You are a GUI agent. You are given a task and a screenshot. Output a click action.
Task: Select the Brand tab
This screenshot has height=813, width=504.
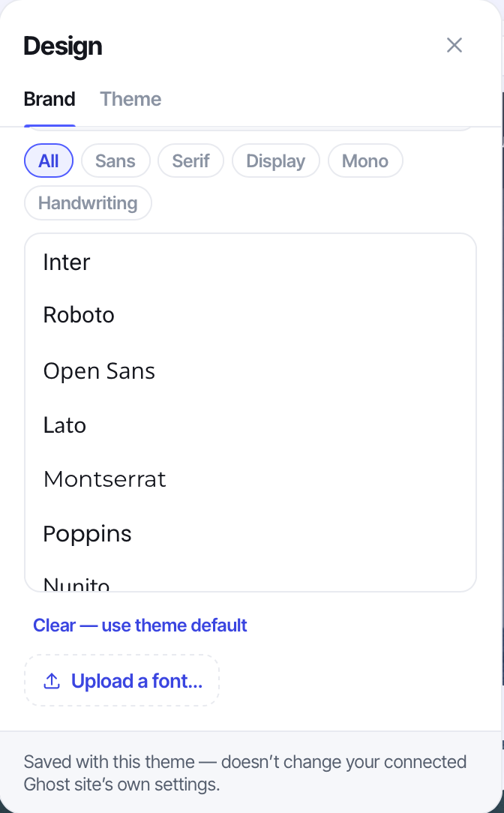point(49,99)
